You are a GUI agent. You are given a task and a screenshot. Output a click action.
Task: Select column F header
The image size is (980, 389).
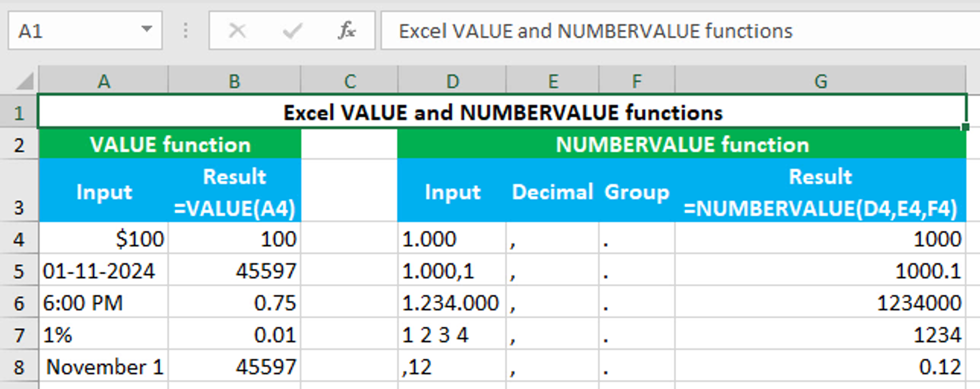click(637, 81)
